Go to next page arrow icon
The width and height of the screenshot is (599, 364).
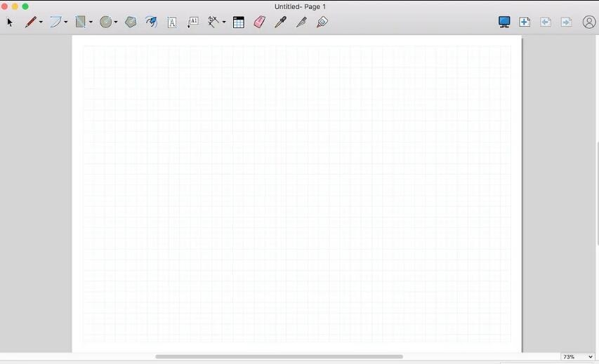[x=566, y=22]
